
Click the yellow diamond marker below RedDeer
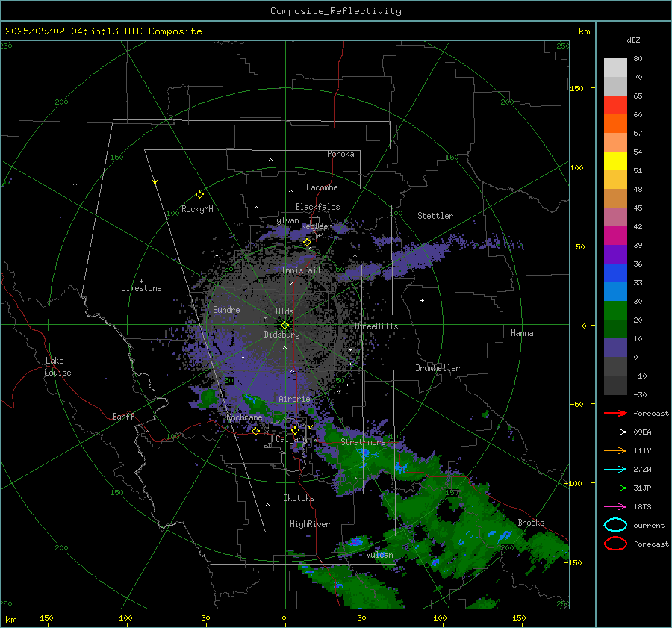(x=307, y=243)
